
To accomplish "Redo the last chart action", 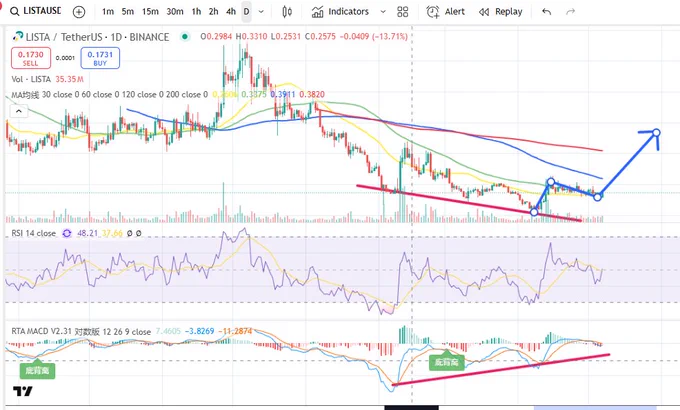I will (x=570, y=12).
